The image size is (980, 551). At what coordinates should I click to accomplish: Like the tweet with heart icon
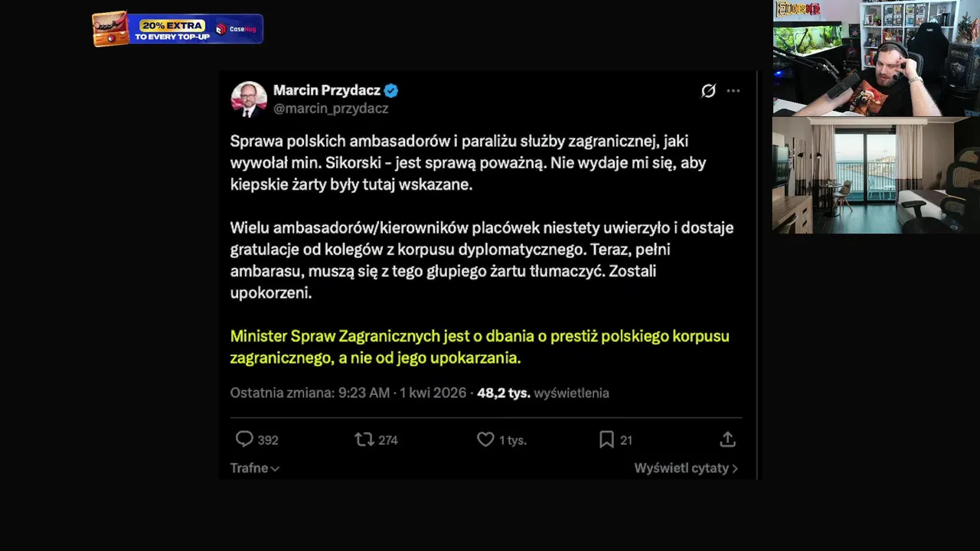[485, 439]
